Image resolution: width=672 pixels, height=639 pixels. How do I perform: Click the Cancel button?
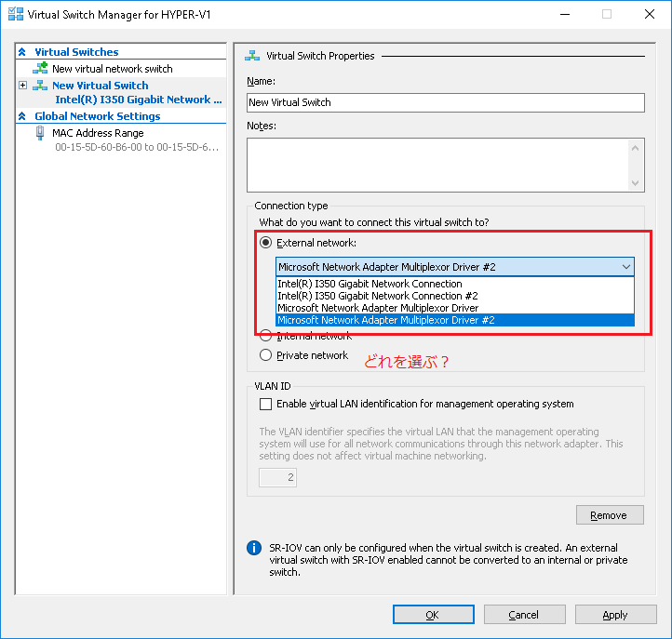(x=525, y=615)
